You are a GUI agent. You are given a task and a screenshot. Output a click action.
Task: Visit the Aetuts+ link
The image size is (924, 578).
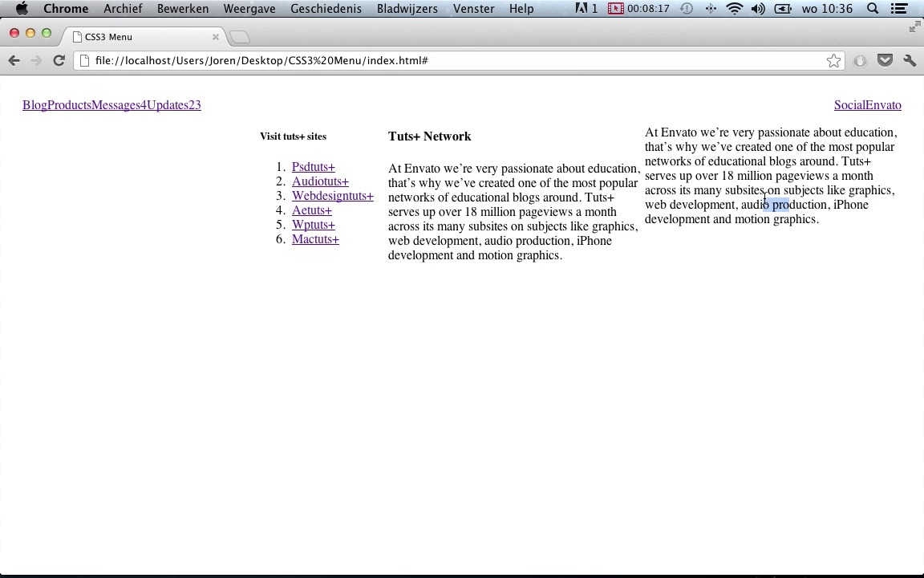click(312, 210)
